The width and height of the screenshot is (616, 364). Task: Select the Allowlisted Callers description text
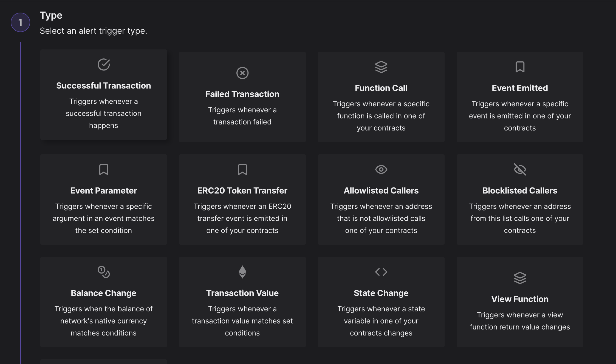tap(381, 218)
